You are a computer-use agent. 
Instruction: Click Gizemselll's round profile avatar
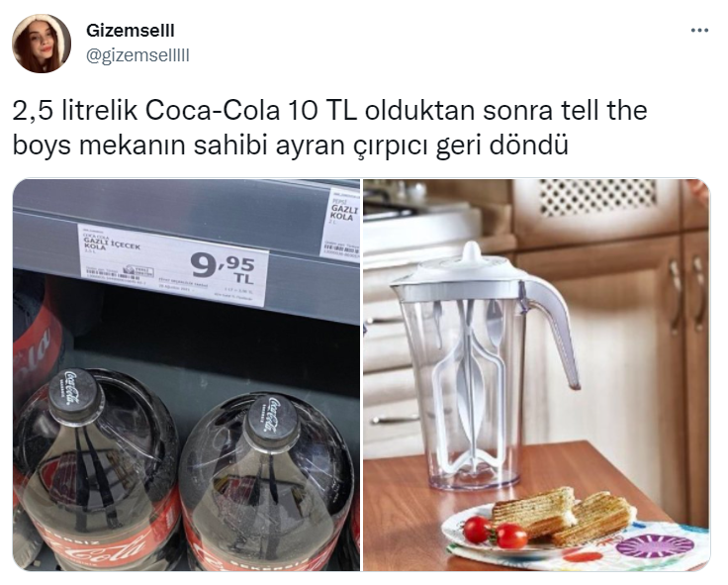point(42,44)
